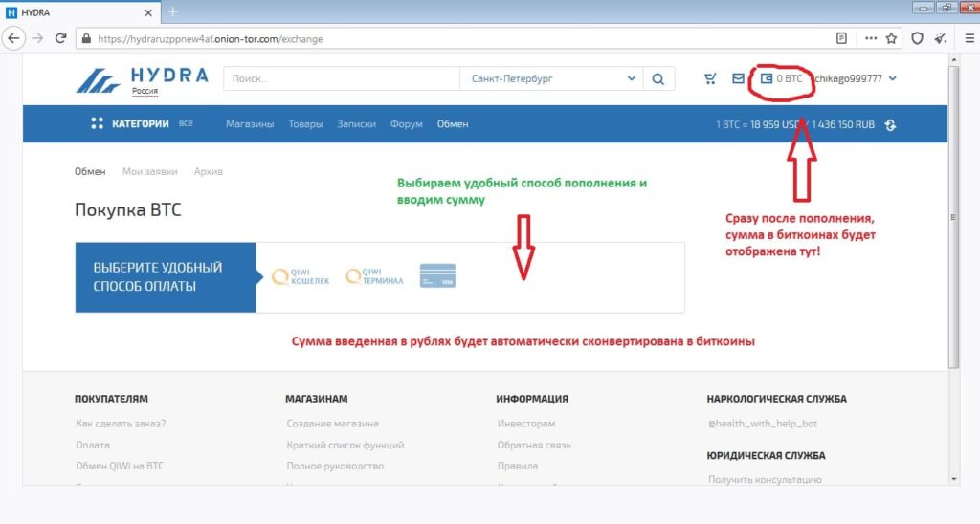The width and height of the screenshot is (980, 524).
Task: Choose the Visa bank card payment icon
Action: pos(437,275)
